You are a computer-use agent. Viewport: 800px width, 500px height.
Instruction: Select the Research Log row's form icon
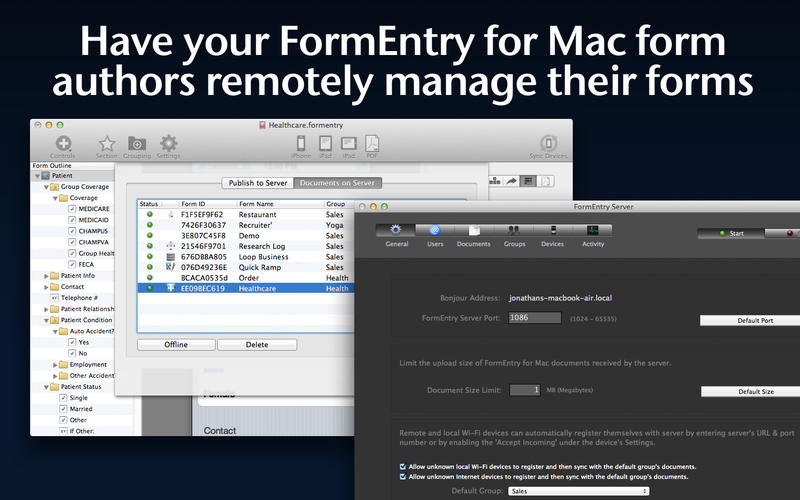pos(171,246)
